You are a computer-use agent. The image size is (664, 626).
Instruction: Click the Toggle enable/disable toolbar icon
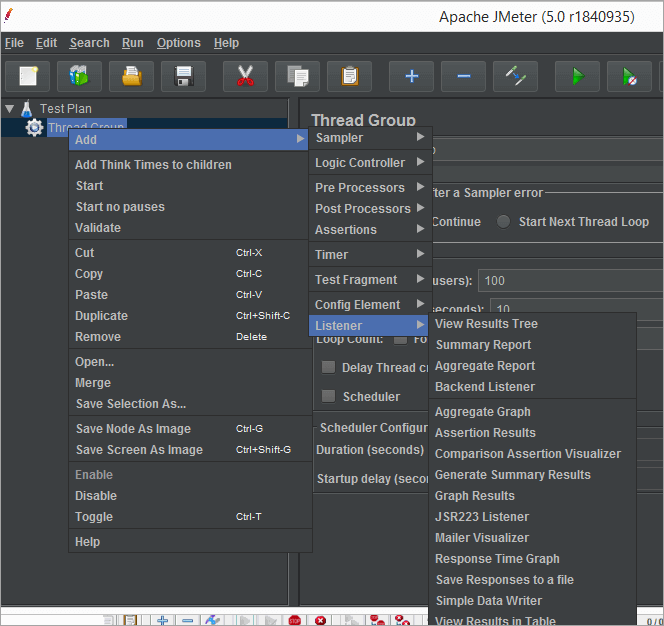[x=515, y=77]
